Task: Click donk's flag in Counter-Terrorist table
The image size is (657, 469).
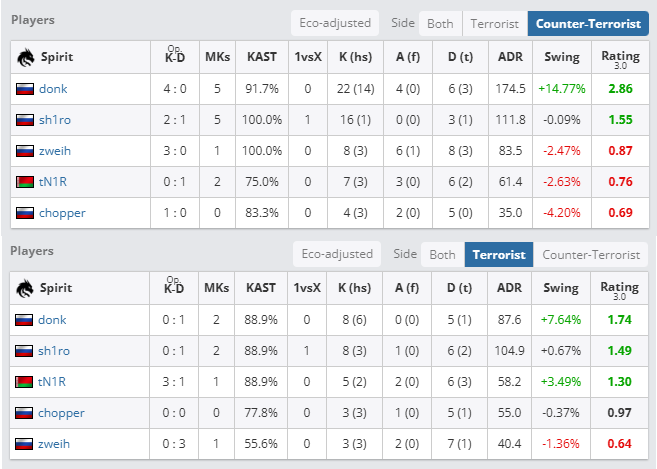Action: click(26, 89)
